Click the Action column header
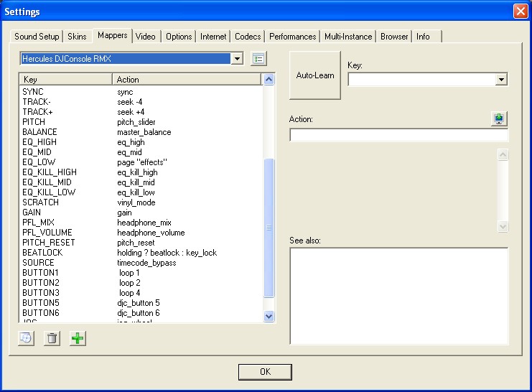This screenshot has height=392, width=532. [187, 80]
